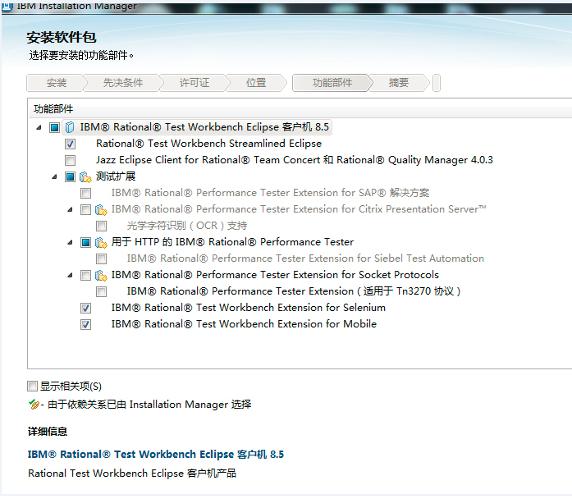
Task: Collapse the 测试扩展 tree node
Action: click(x=55, y=177)
